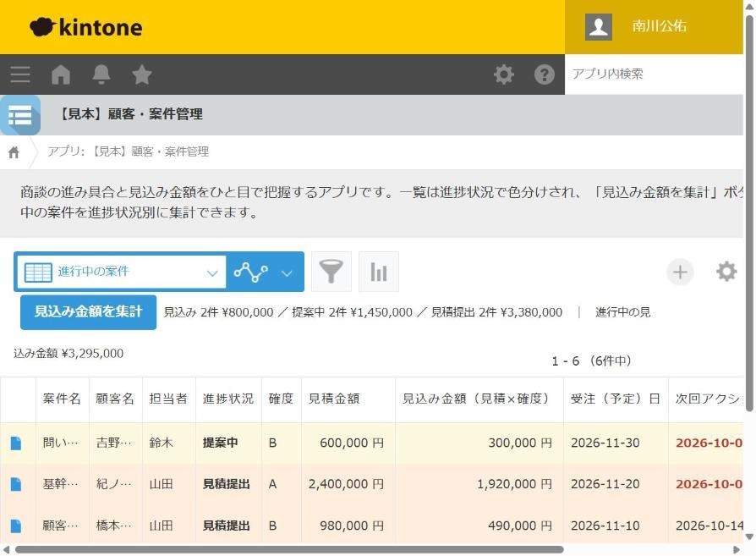Open record detail for 2,400,000 円 row
The image size is (756, 556).
tap(16, 484)
